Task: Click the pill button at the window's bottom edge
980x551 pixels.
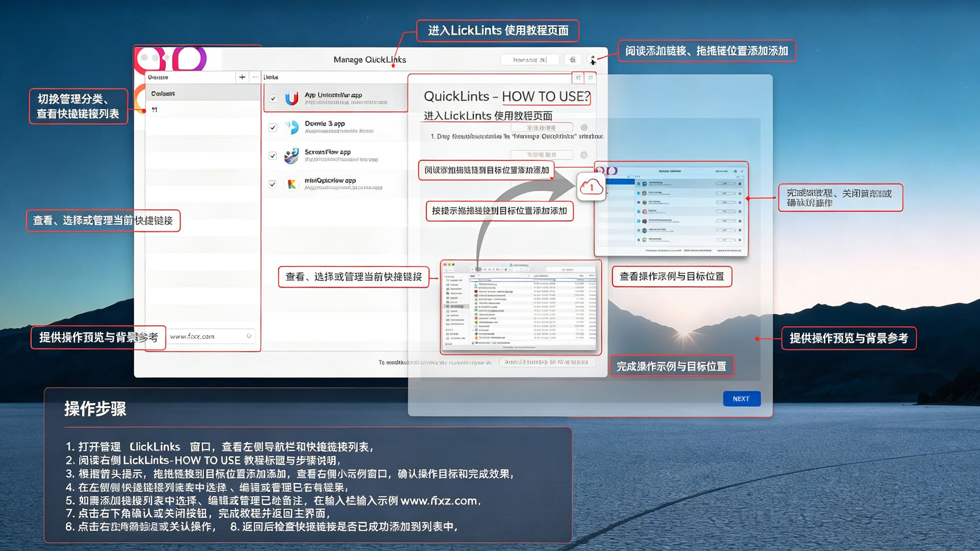Action: point(547,362)
